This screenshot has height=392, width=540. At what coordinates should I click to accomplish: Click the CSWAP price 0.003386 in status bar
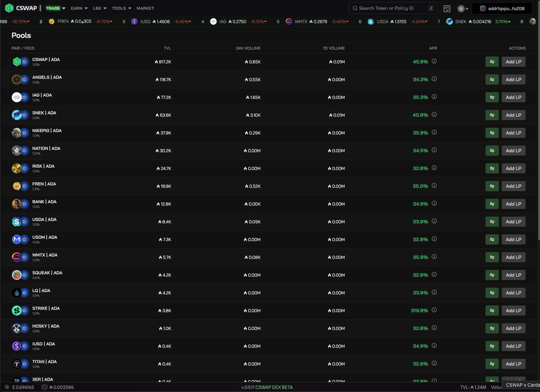58,387
